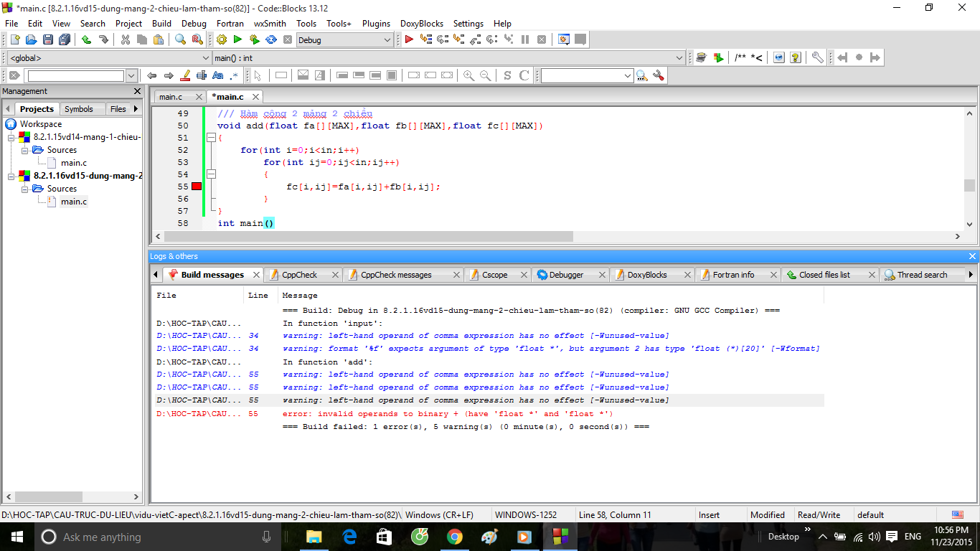Open the Build menu

pos(161,23)
